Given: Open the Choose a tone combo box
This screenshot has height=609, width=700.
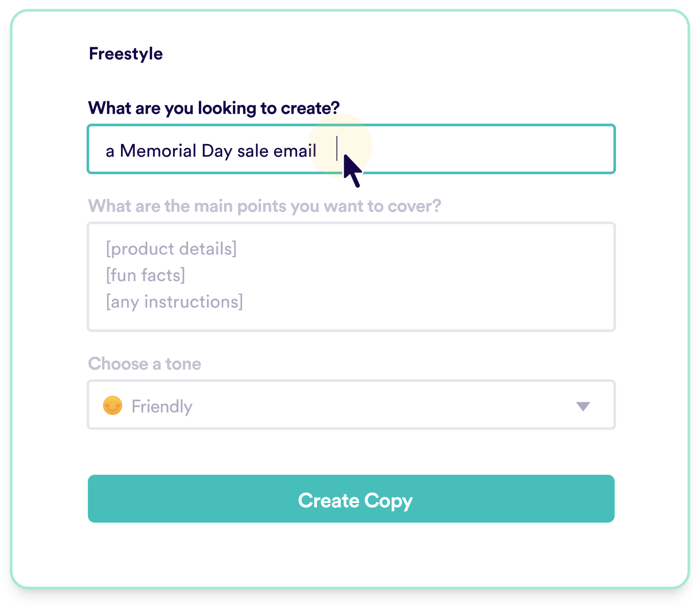Looking at the screenshot, I should 351,406.
